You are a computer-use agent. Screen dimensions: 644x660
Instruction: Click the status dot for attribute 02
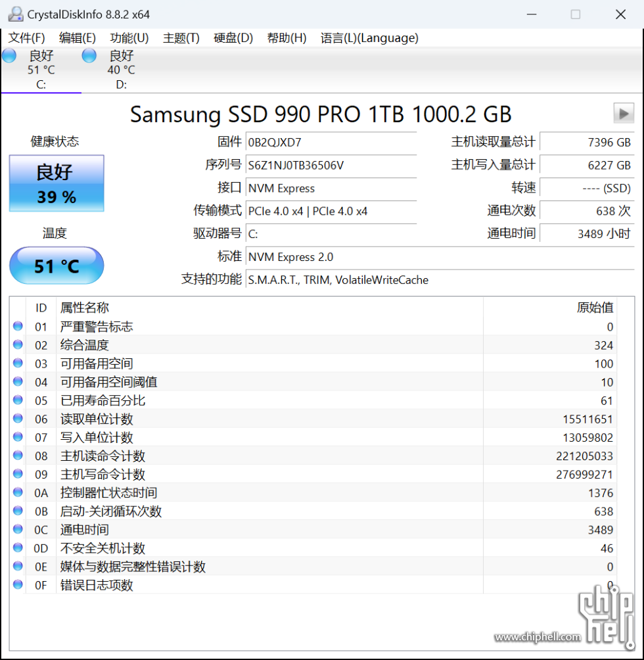tap(18, 344)
